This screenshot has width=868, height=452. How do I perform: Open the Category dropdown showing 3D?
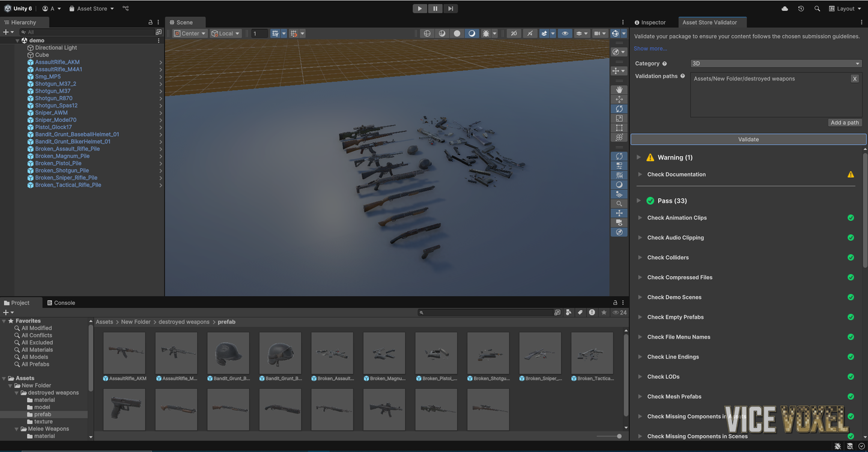click(x=775, y=64)
